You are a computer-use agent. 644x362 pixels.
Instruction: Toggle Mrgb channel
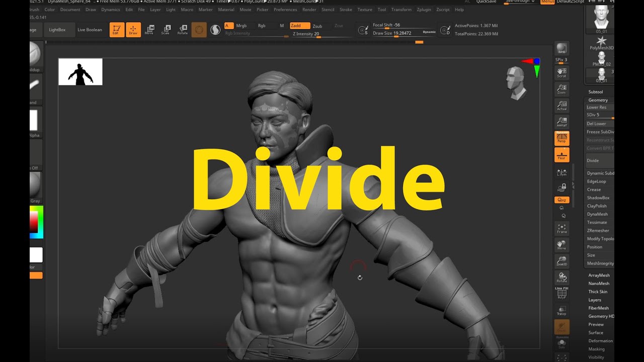tap(242, 26)
